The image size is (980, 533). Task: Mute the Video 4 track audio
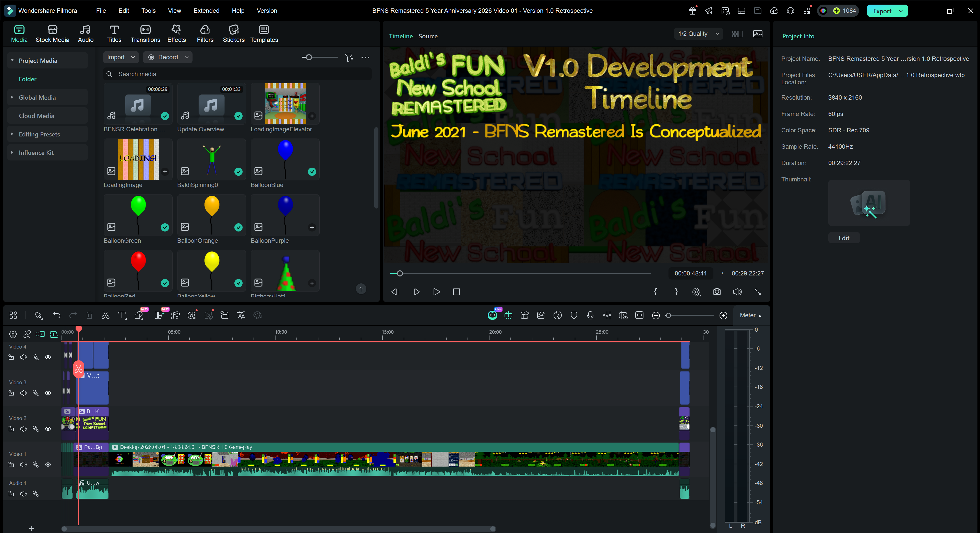(x=23, y=357)
